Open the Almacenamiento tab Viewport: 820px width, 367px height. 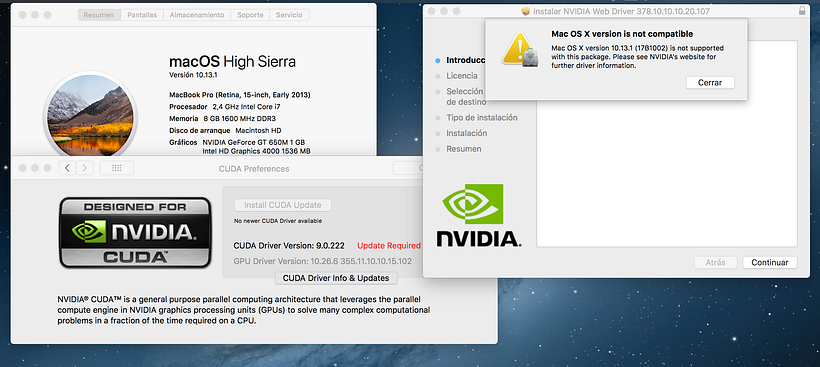(x=197, y=15)
